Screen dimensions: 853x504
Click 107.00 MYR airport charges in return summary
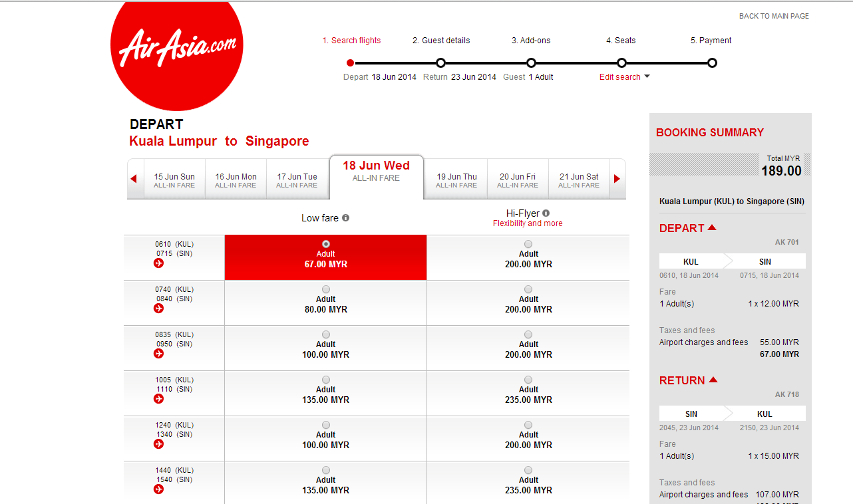[x=776, y=495]
